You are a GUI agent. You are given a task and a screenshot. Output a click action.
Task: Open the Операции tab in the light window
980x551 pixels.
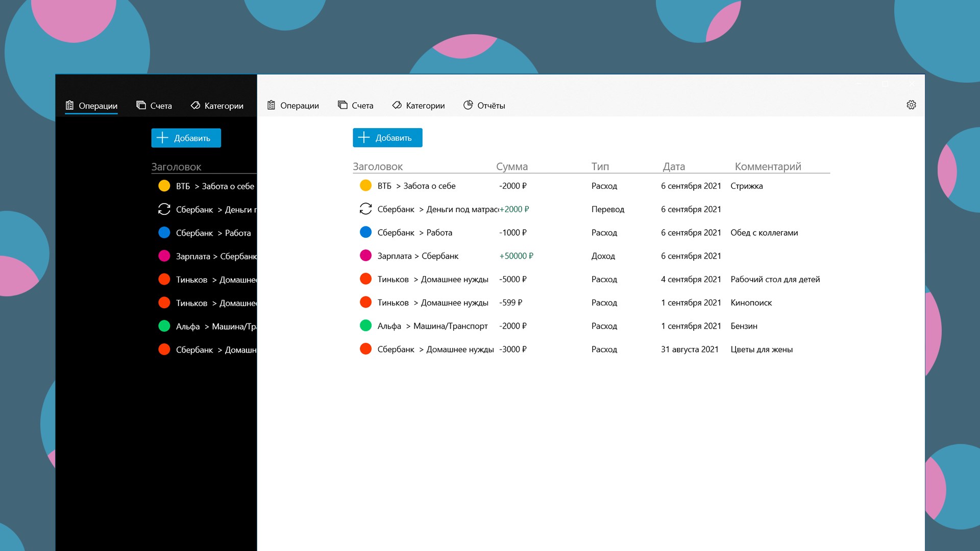tap(293, 105)
